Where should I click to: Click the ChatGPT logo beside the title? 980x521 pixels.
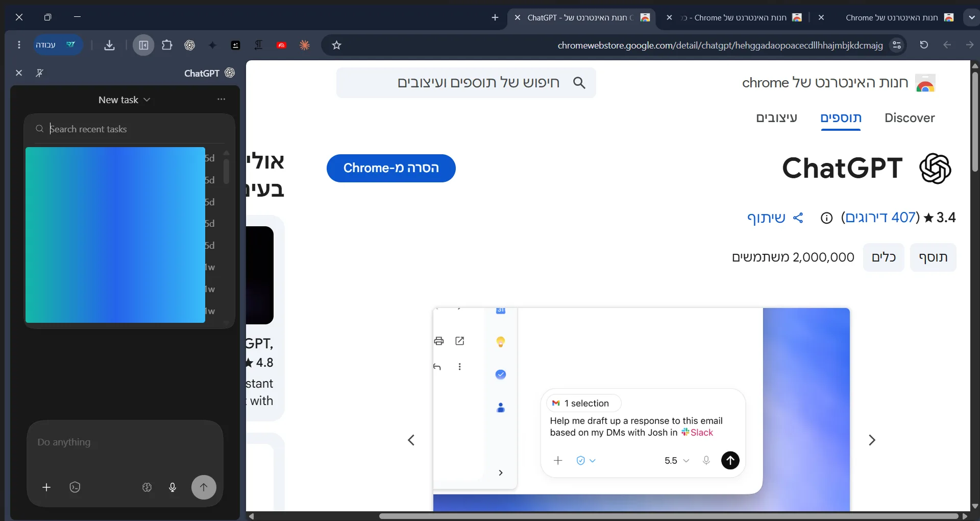point(935,168)
